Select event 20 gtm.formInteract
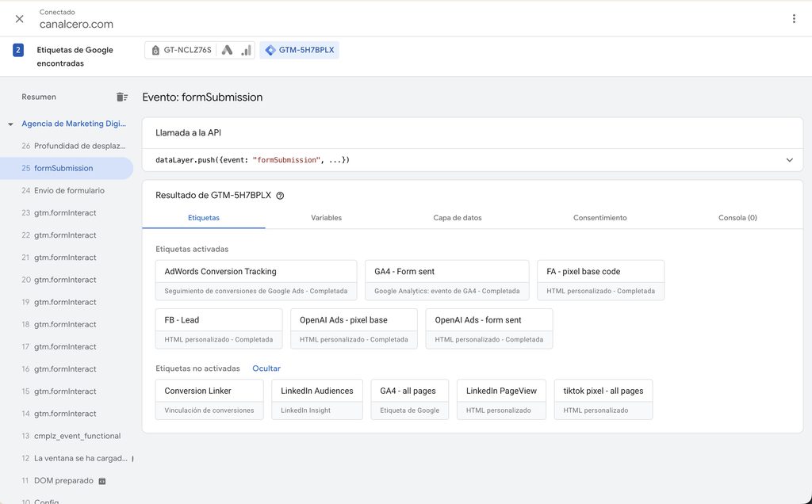This screenshot has width=812, height=504. 67,280
